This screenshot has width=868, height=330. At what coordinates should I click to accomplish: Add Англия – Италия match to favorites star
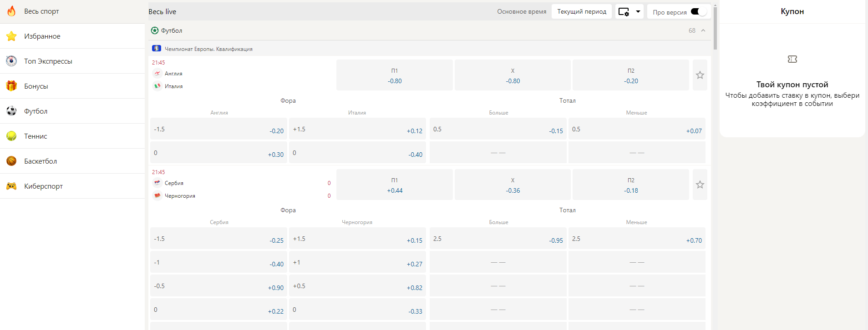(x=700, y=75)
